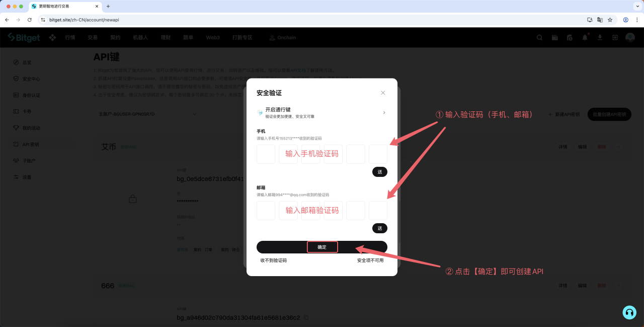This screenshot has height=327, width=644.
Task: Close the 安全验证 dialog
Action: click(383, 93)
